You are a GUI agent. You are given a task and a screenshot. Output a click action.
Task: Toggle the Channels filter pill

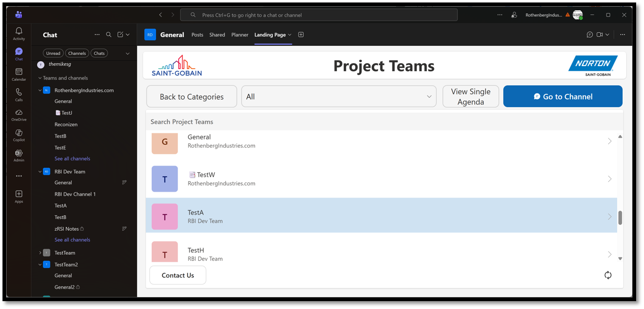(x=77, y=53)
